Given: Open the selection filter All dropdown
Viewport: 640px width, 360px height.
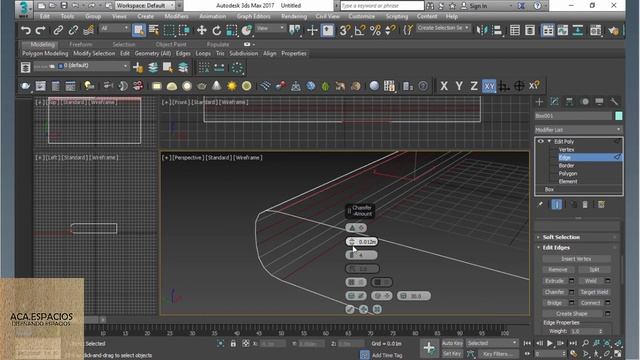Looking at the screenshot, I should point(114,28).
